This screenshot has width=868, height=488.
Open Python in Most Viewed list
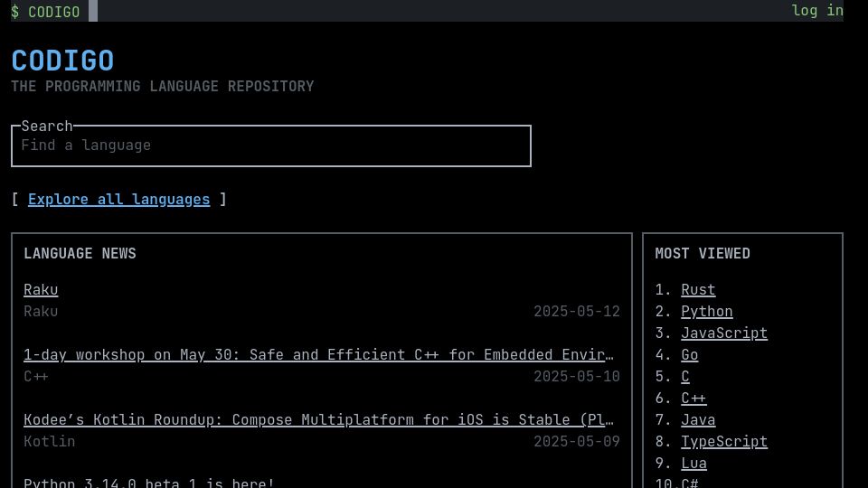coord(707,312)
